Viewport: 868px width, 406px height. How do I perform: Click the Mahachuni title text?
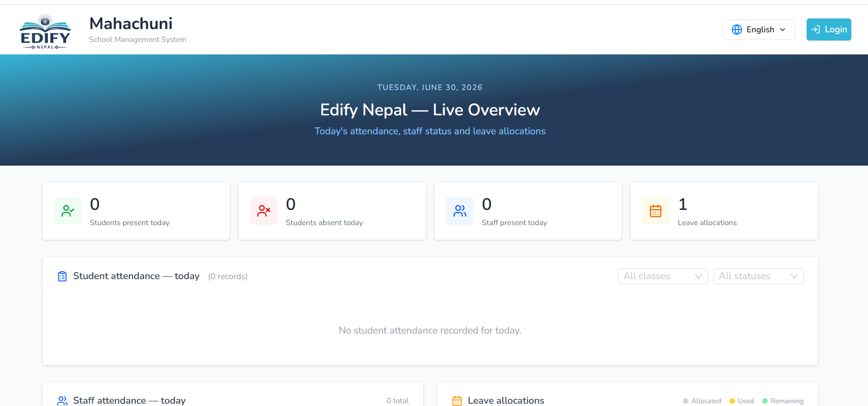click(x=131, y=23)
